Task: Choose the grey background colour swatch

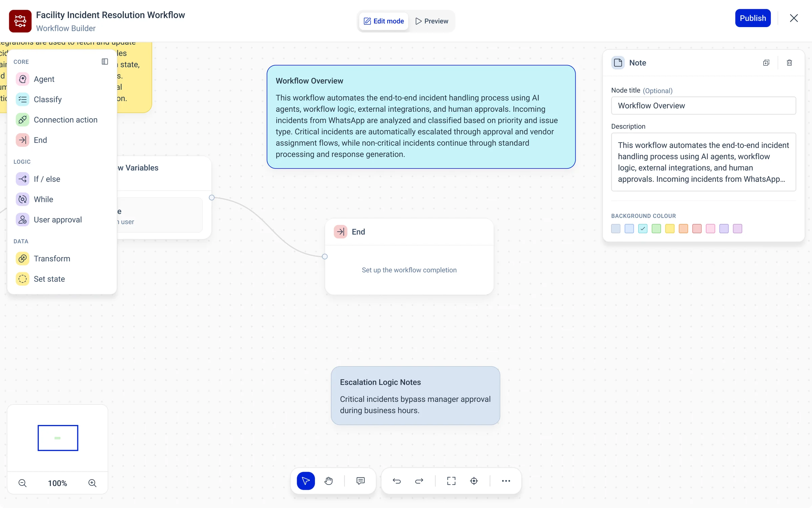Action: 616,229
